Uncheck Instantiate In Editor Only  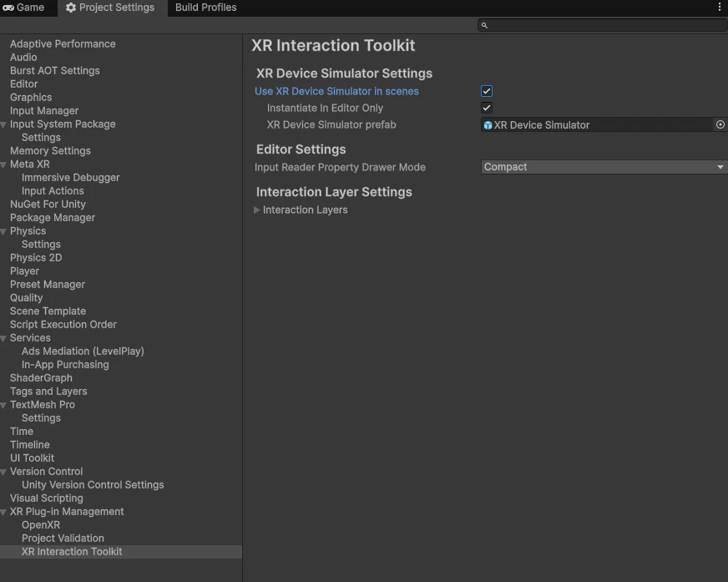click(487, 108)
